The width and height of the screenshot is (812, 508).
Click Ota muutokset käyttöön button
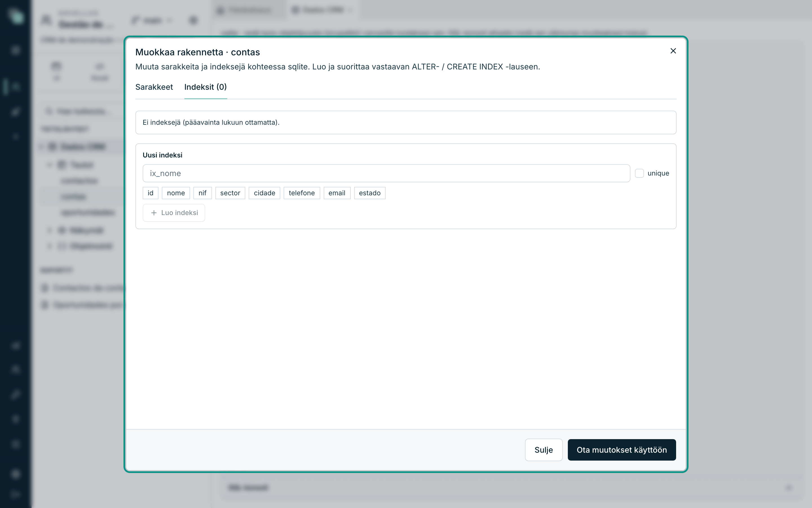(622, 450)
